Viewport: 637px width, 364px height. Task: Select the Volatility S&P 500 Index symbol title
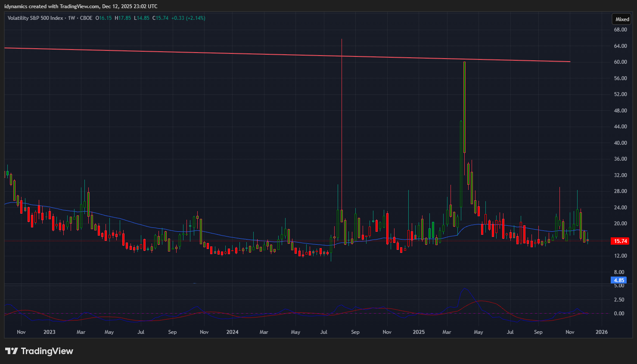pos(35,18)
